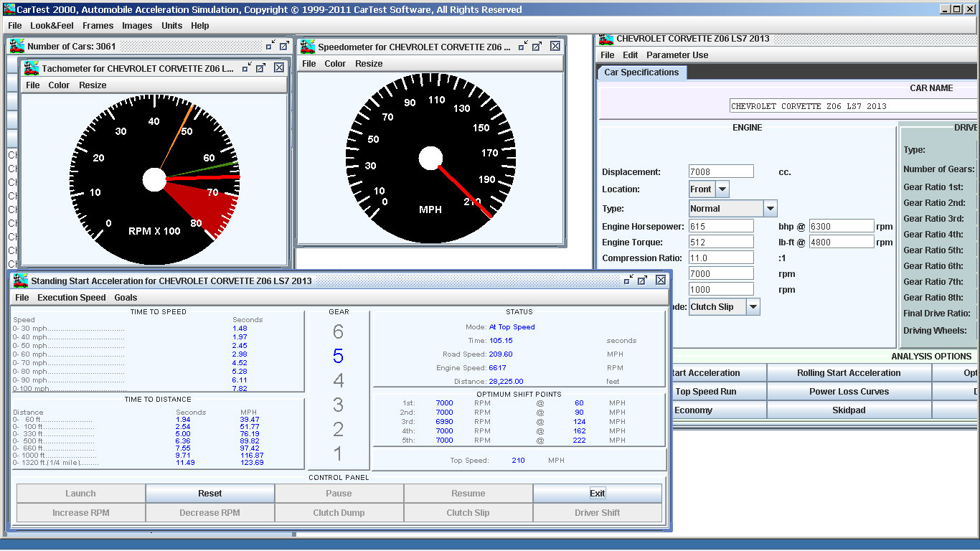Image resolution: width=980 pixels, height=551 pixels.
Task: Maximize the Standing Start Acceleration window
Action: click(x=643, y=281)
